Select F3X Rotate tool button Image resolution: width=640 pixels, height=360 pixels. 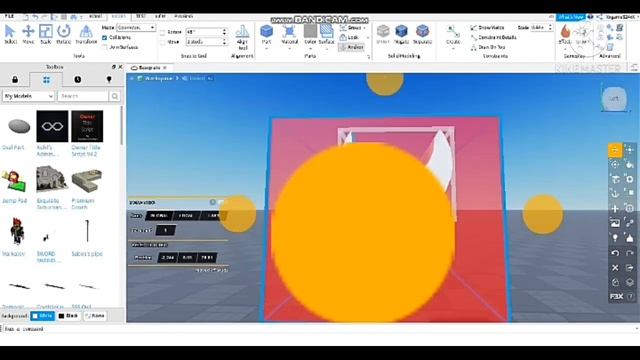(615, 164)
